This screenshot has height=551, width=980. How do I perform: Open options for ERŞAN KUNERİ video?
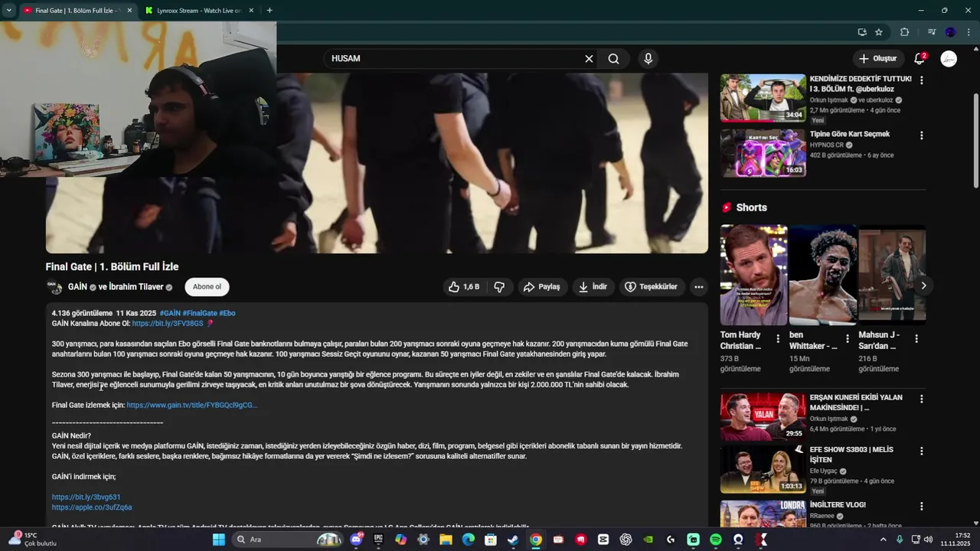coord(921,399)
